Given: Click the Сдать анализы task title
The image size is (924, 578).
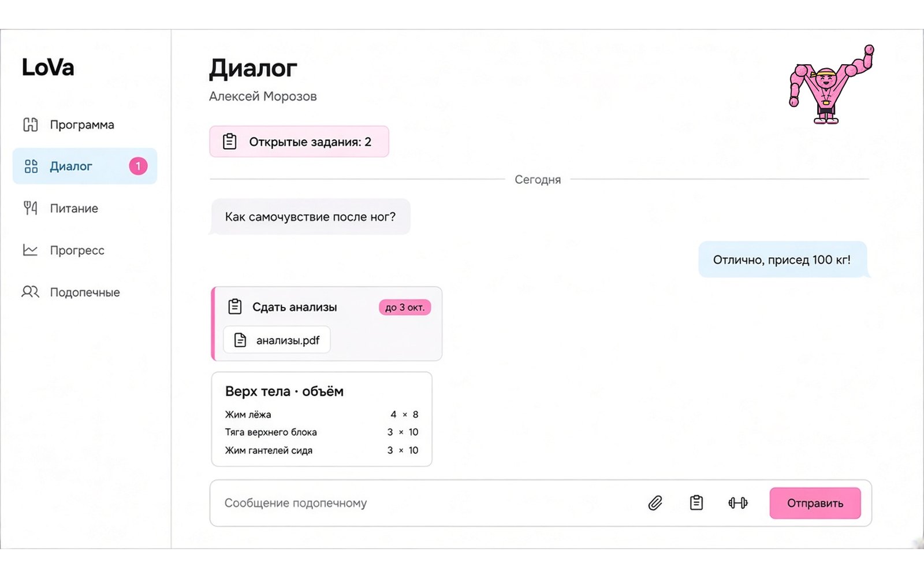Looking at the screenshot, I should (295, 307).
